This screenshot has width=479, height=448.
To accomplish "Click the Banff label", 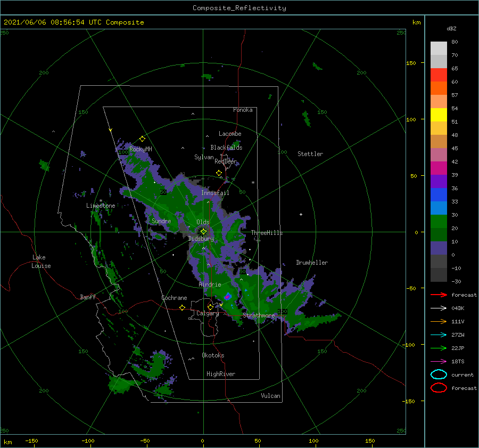I will click(x=88, y=297).
